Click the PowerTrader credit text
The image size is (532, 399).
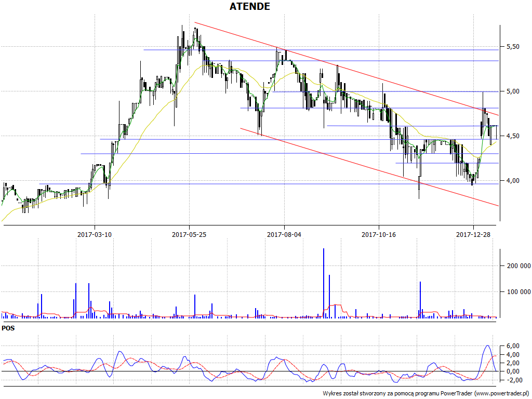point(427,394)
